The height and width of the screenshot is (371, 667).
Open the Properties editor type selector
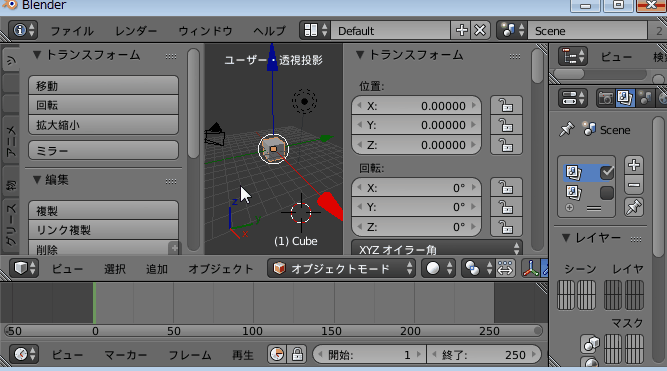[x=573, y=98]
